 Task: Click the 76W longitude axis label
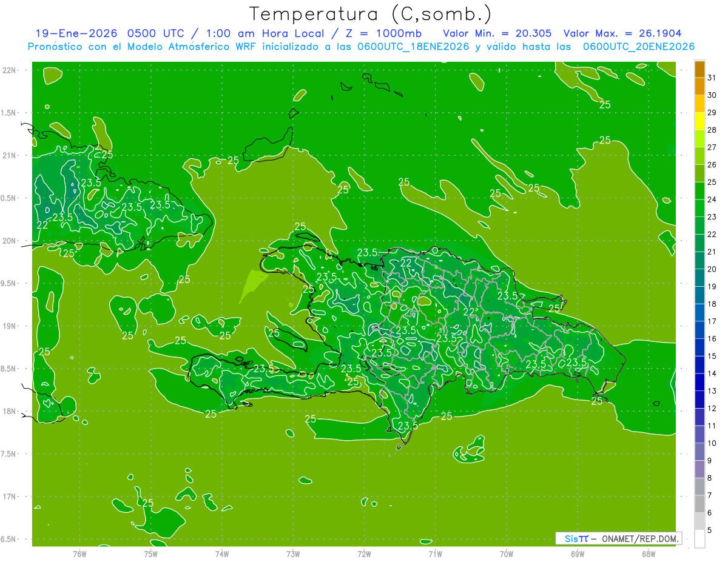coord(79,554)
